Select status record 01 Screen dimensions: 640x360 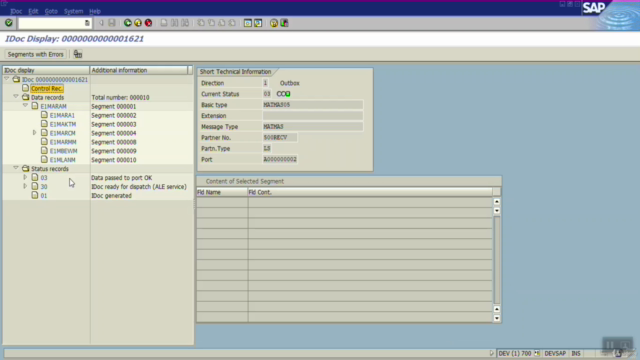coord(44,196)
